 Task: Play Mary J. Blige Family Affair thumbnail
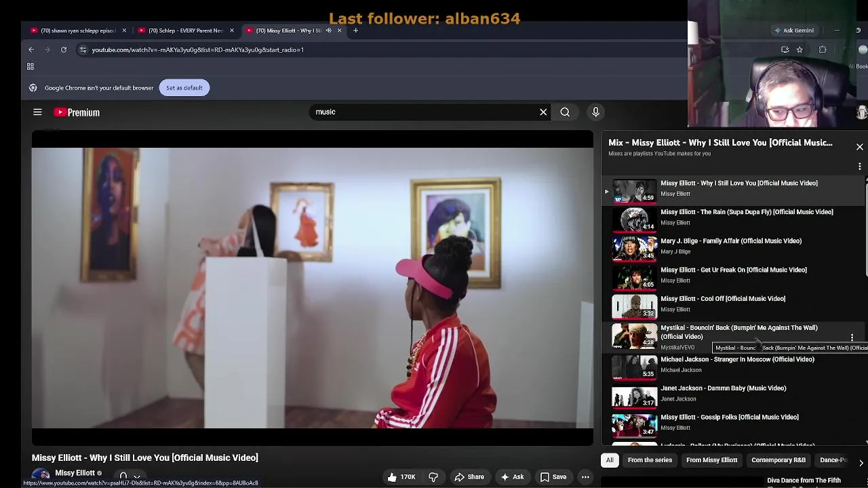pyautogui.click(x=635, y=249)
